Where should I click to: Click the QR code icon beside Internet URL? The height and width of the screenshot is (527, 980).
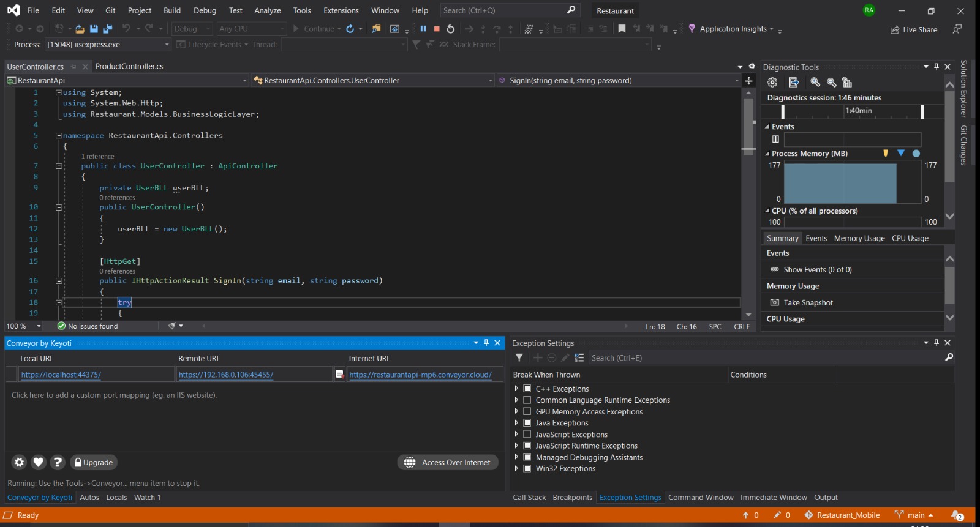[x=340, y=374]
